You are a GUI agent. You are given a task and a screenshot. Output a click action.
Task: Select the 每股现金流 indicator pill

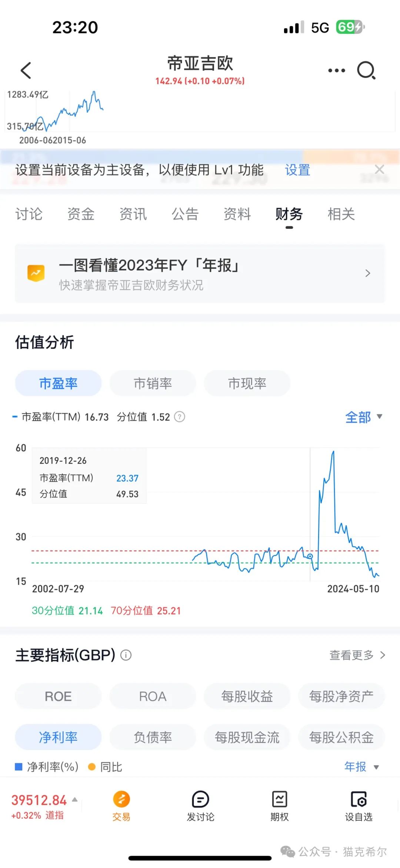coord(247,737)
